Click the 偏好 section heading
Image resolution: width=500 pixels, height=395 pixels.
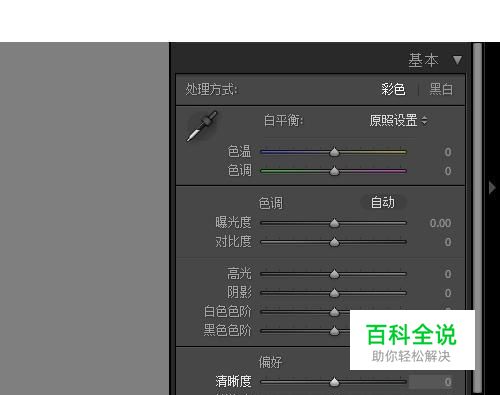tap(270, 362)
